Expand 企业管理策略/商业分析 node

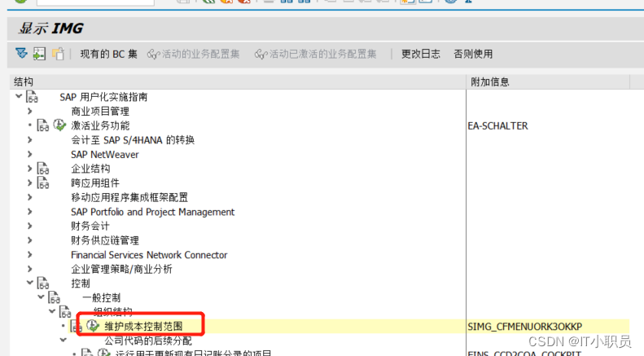pyautogui.click(x=29, y=269)
